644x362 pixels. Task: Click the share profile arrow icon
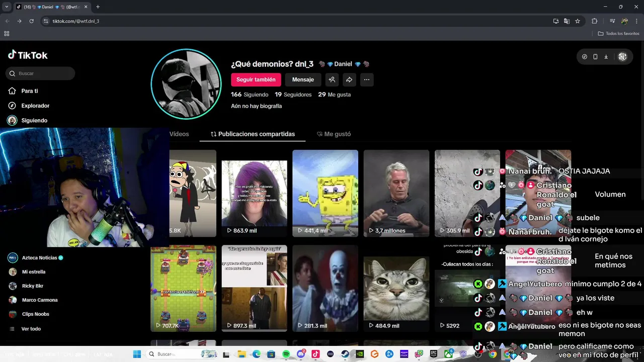[x=349, y=79]
